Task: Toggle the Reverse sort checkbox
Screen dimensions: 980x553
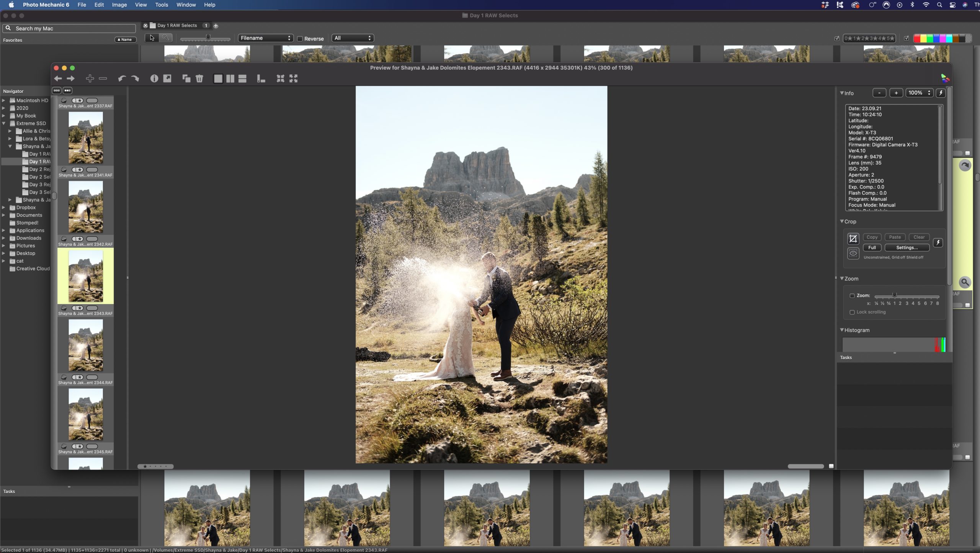Action: [x=300, y=39]
